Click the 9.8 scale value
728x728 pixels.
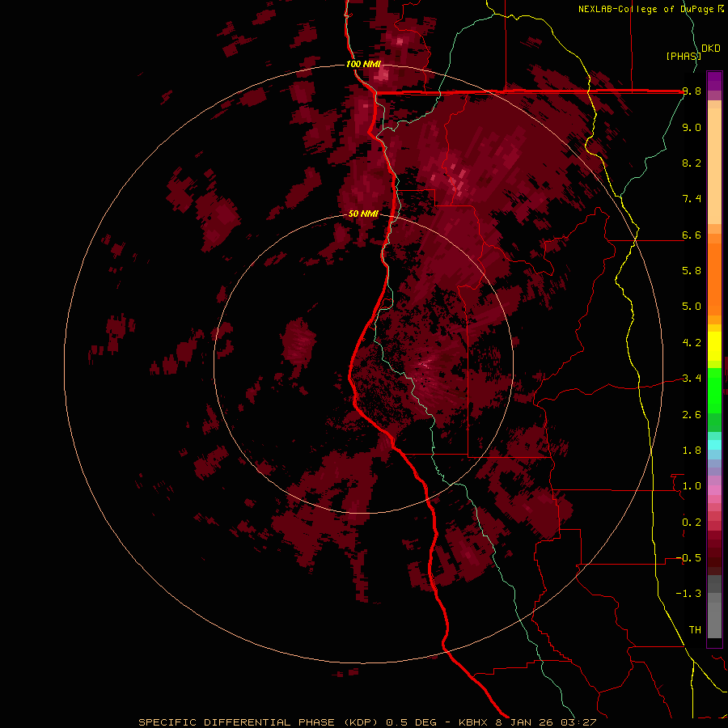(692, 91)
